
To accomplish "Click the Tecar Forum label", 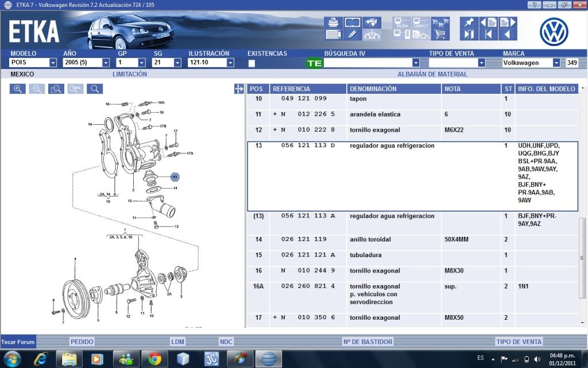I will click(18, 342).
